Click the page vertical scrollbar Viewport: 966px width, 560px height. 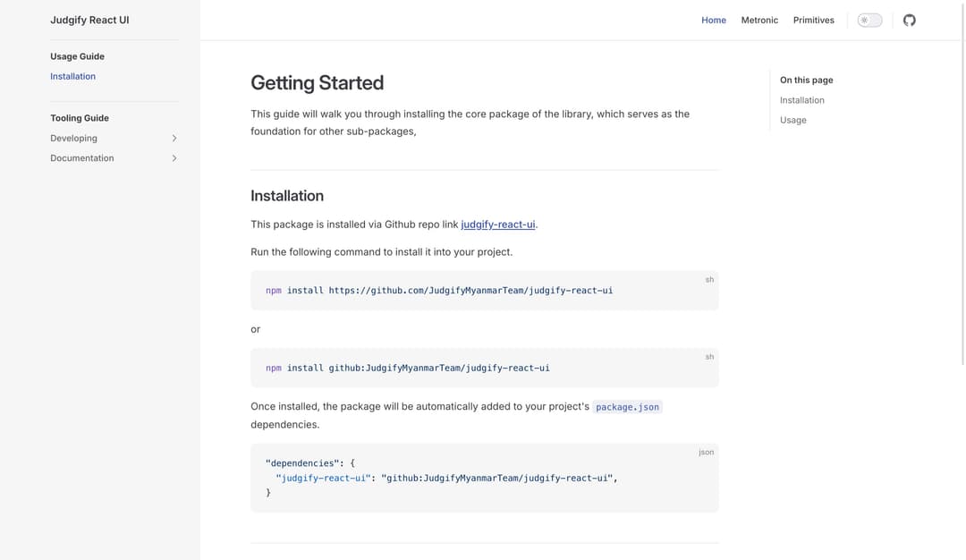pyautogui.click(x=963, y=183)
